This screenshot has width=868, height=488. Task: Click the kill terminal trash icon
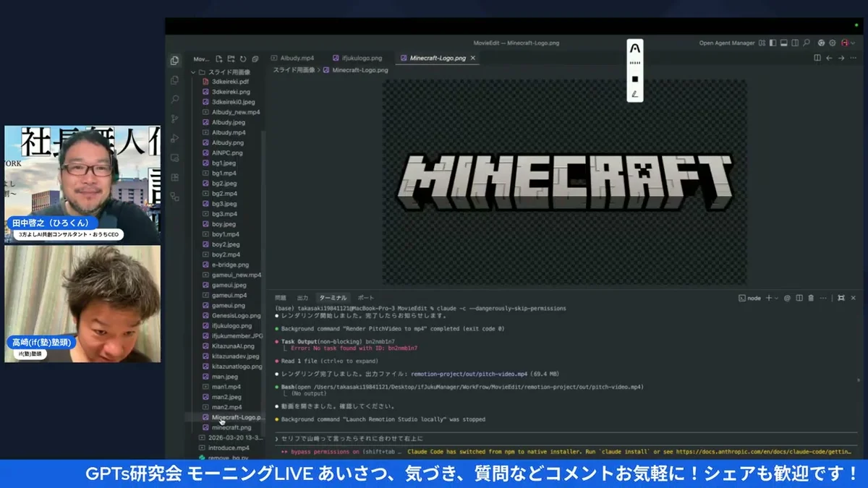tap(811, 298)
